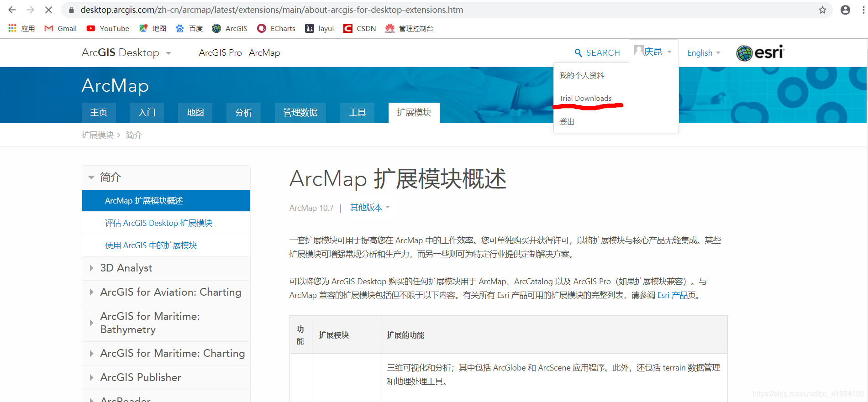Click the 扩展的功能 table header
The height and width of the screenshot is (402, 868).
coord(405,335)
